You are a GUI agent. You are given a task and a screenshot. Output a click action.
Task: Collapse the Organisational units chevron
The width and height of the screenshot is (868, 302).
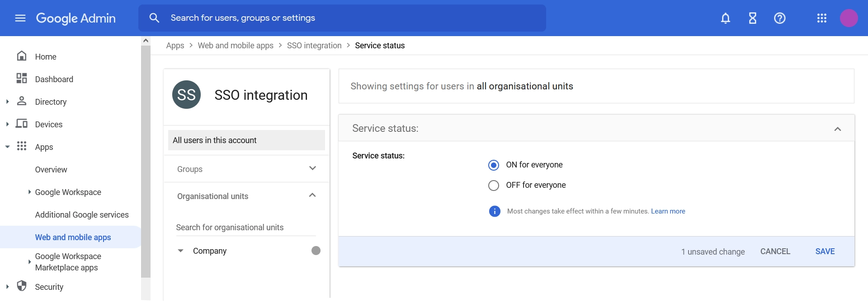coord(312,195)
